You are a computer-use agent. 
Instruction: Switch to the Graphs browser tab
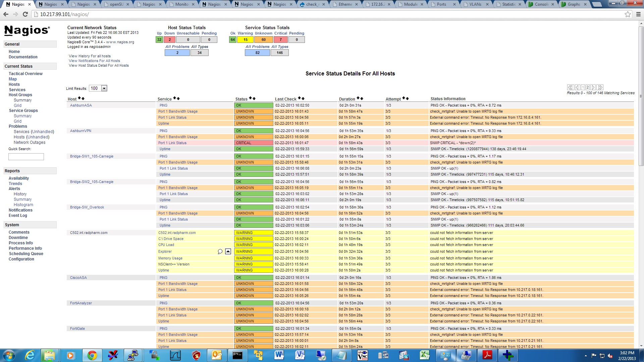[574, 4]
